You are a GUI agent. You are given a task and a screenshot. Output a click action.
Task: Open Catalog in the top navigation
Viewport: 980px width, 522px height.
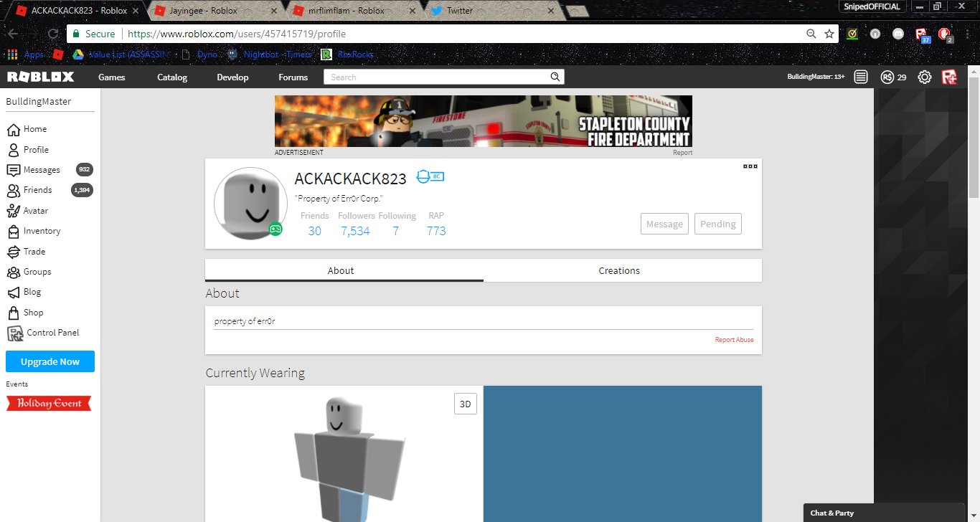coord(172,77)
